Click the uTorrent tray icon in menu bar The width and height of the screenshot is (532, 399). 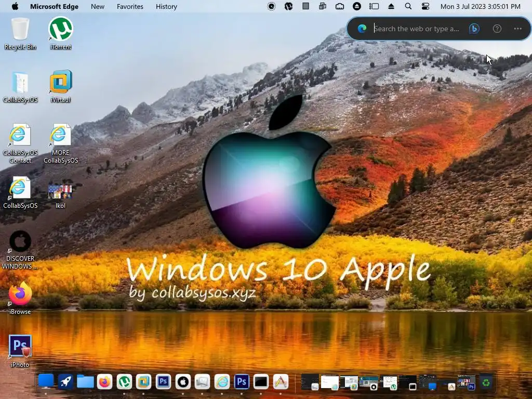point(288,6)
